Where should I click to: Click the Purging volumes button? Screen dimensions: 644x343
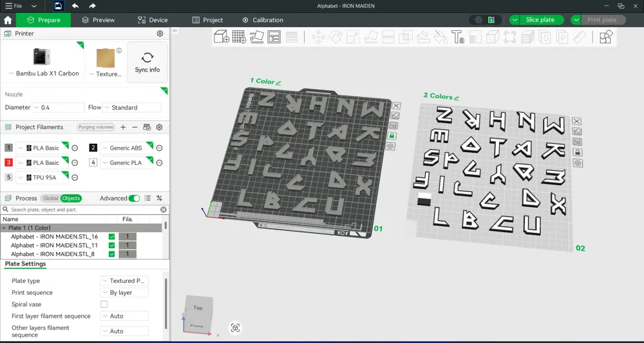coord(96,128)
